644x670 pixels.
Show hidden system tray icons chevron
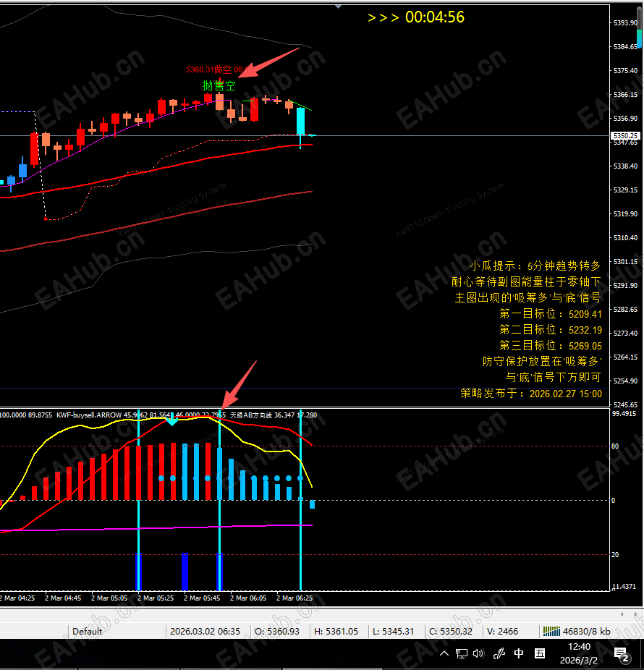pos(444,653)
